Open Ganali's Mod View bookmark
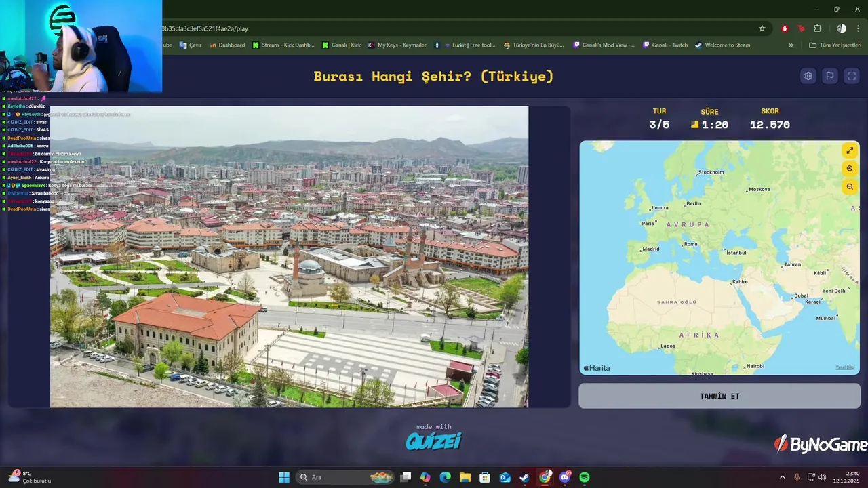The height and width of the screenshot is (488, 868). point(604,45)
